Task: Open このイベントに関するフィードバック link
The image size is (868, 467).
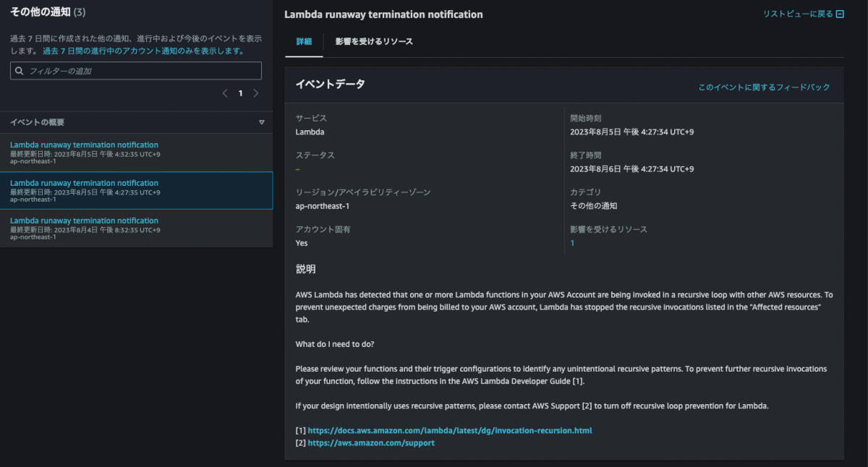Action: (x=764, y=87)
